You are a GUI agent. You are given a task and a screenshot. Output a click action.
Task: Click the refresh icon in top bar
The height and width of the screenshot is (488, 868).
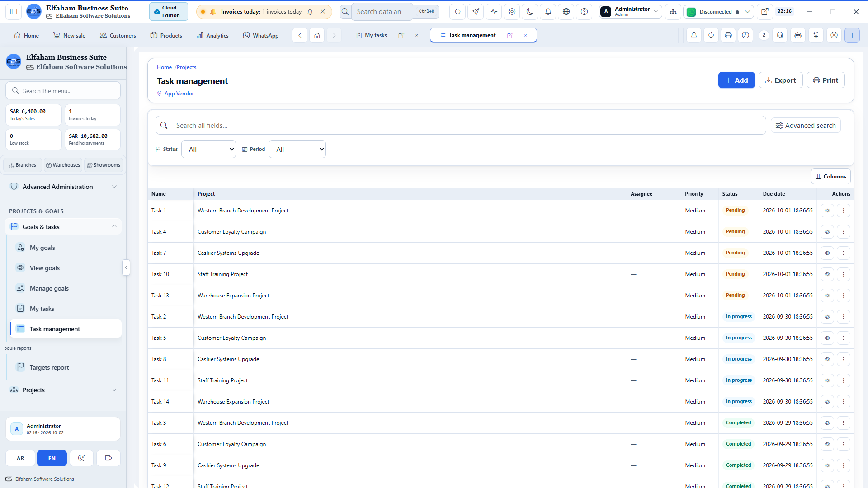(458, 12)
